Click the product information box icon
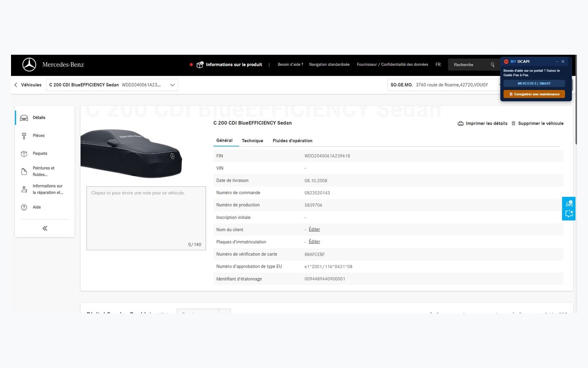 tap(200, 65)
